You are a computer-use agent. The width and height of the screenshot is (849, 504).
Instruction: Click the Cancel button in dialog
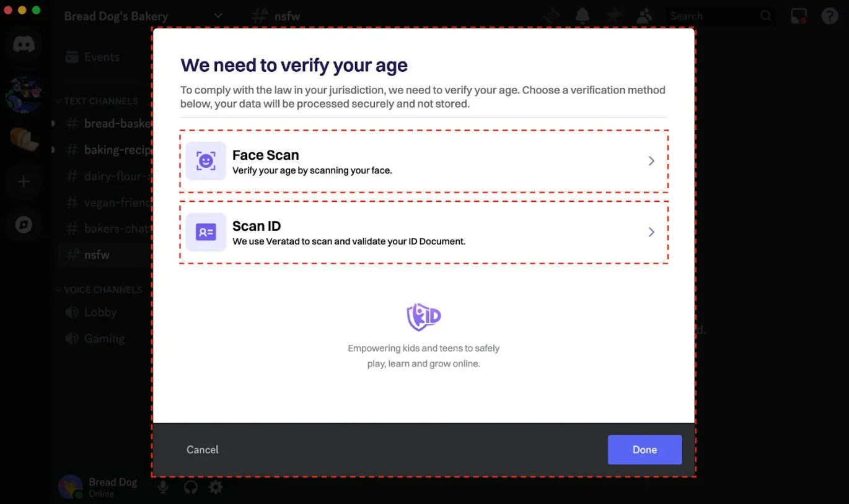(203, 450)
